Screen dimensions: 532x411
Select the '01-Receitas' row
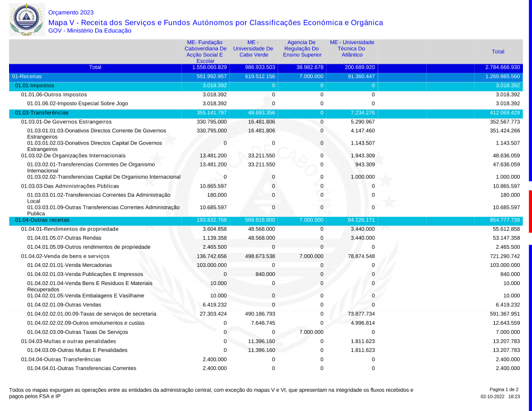click(27, 77)
